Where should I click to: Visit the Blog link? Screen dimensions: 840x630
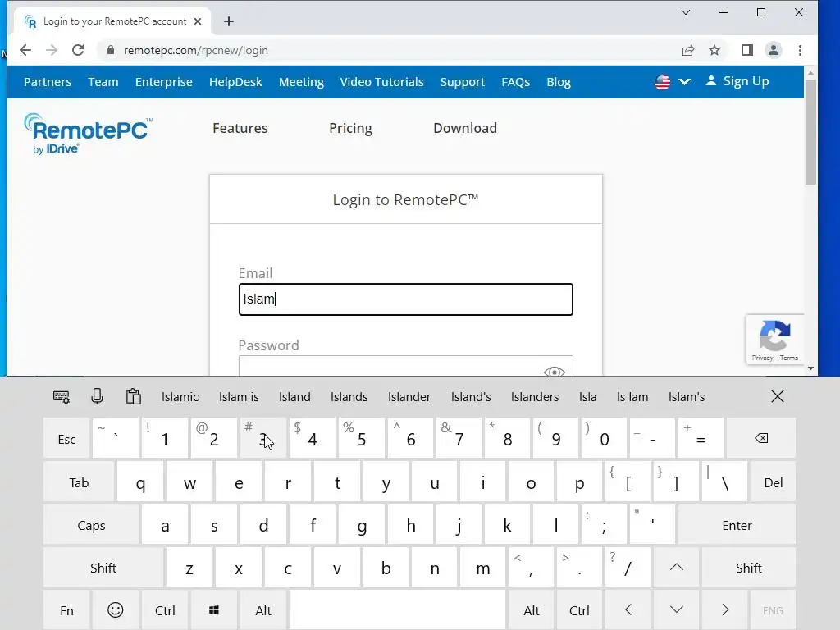click(558, 82)
